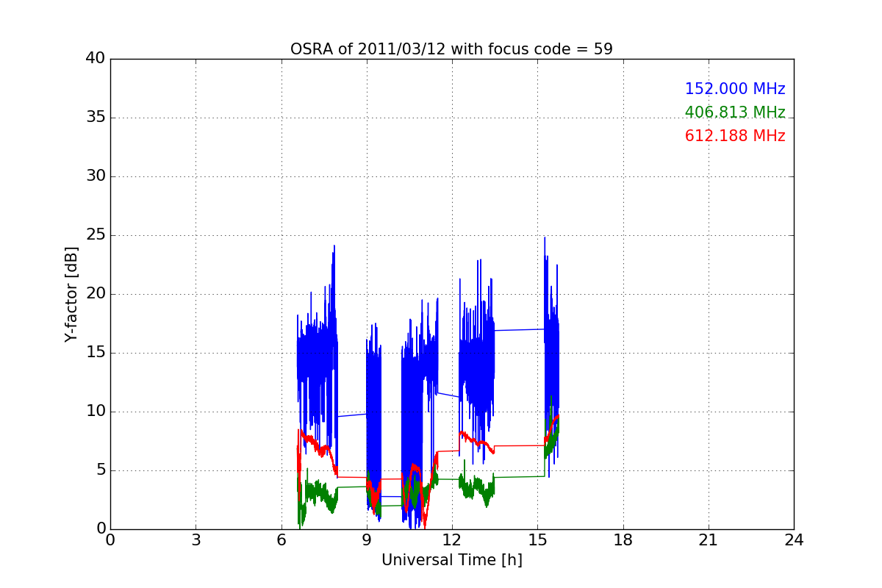Click the y-axis tick value 15
Screen dimensions: 882x588
pyautogui.click(x=96, y=353)
